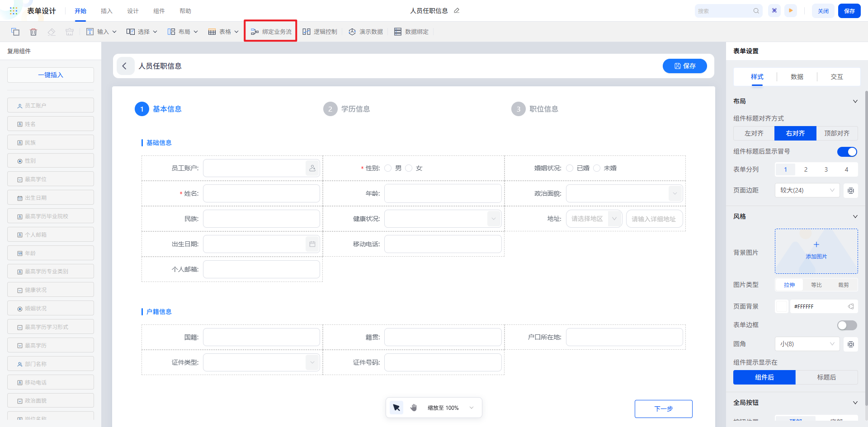Click the plus icon to add a background image
The width and height of the screenshot is (868, 427).
point(816,244)
